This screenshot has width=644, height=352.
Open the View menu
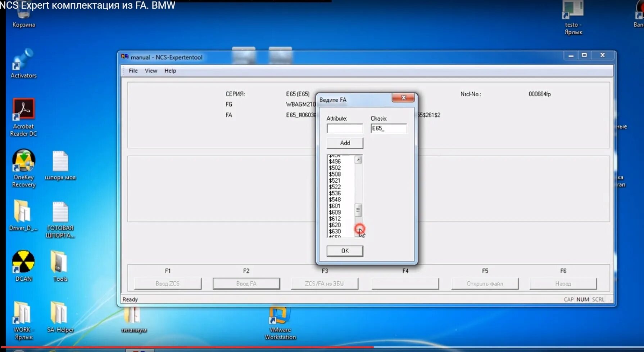(x=151, y=71)
